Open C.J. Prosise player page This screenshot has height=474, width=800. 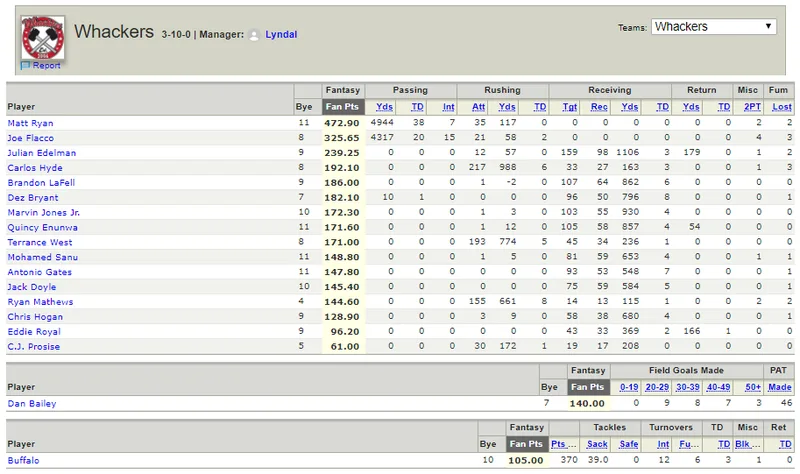point(33,346)
